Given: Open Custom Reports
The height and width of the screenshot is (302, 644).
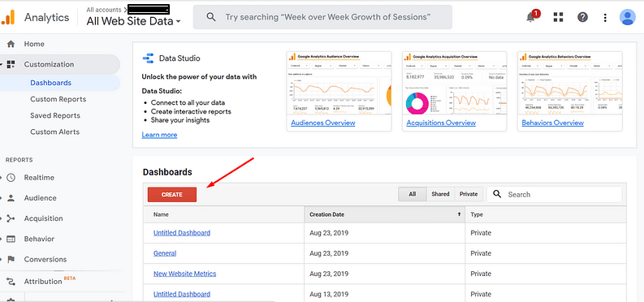Looking at the screenshot, I should click(x=58, y=99).
